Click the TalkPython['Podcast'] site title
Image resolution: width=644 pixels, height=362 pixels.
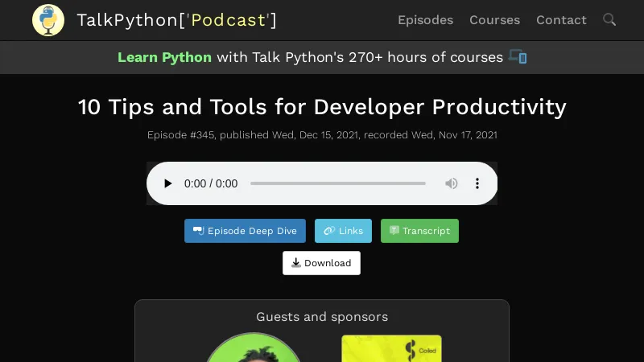pyautogui.click(x=176, y=20)
